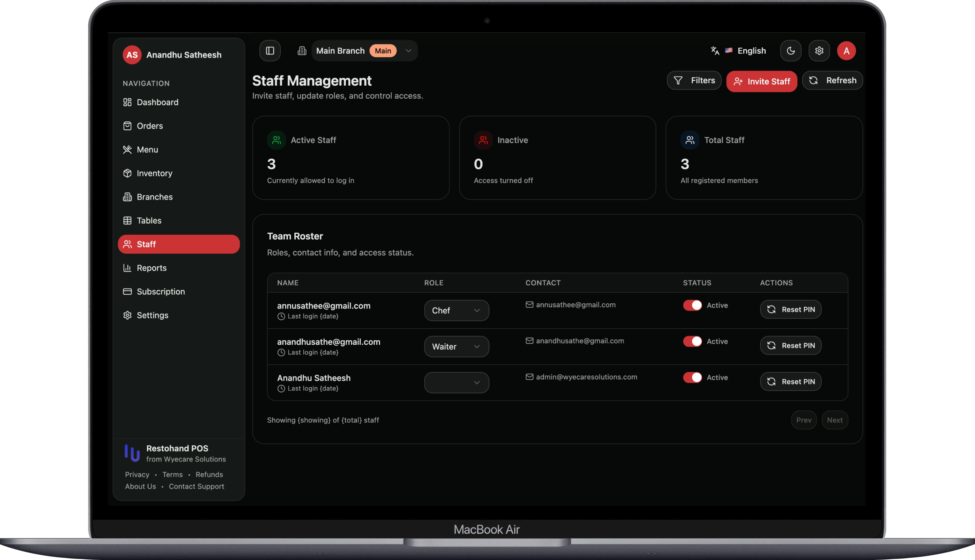
Task: Open the Waiter role dropdown
Action: [x=456, y=346]
